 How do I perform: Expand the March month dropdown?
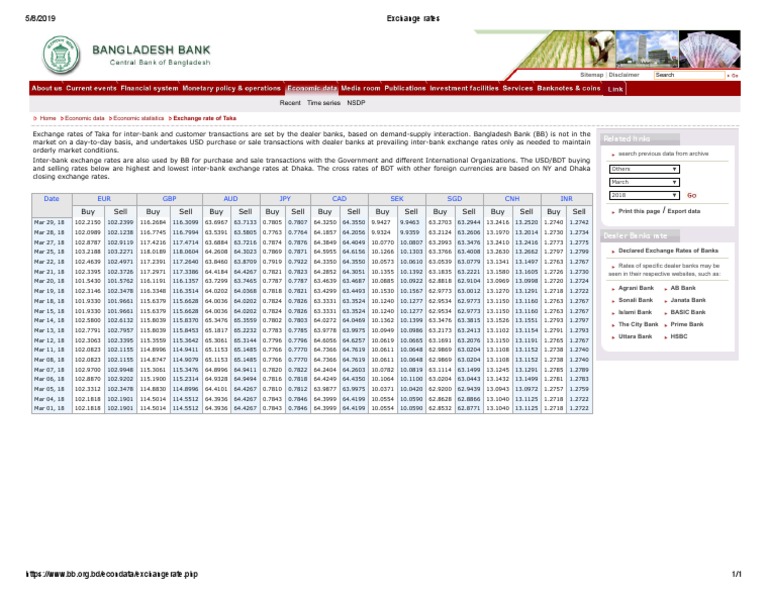[x=644, y=182]
